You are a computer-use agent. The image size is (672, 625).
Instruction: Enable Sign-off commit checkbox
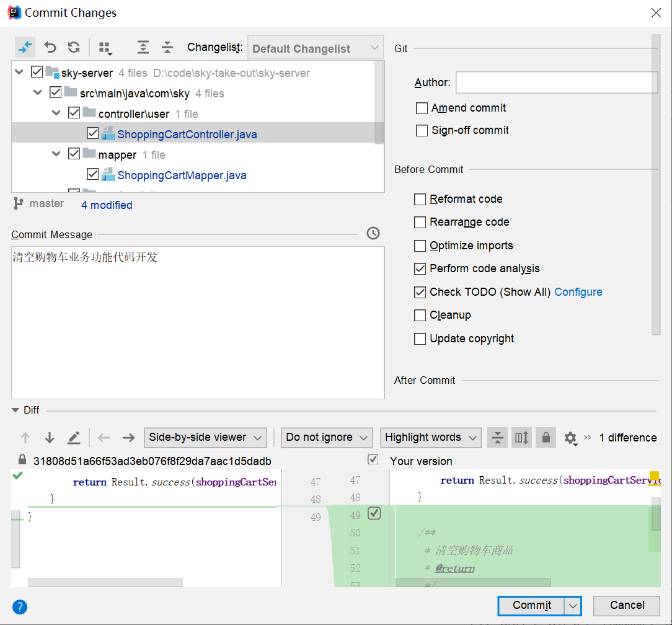pyautogui.click(x=422, y=130)
